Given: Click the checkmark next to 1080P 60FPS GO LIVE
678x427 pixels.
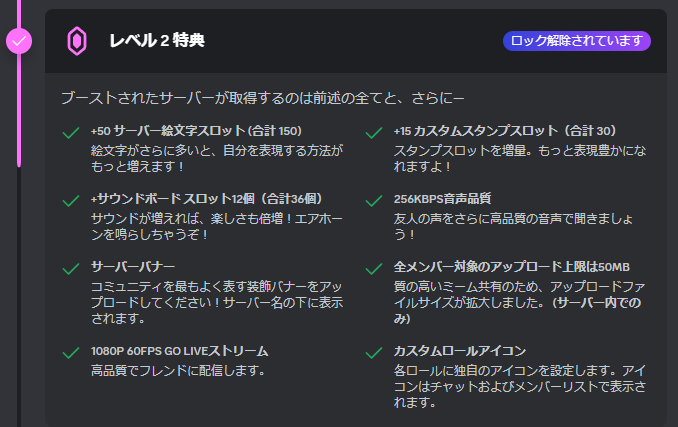Looking at the screenshot, I should [x=71, y=353].
